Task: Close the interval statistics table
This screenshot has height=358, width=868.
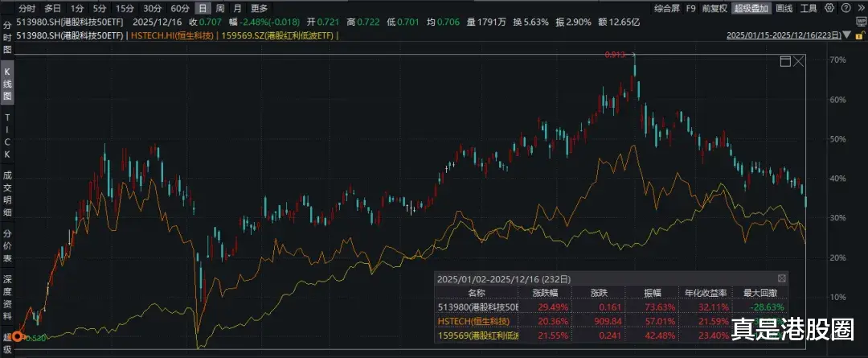Action: (x=782, y=278)
